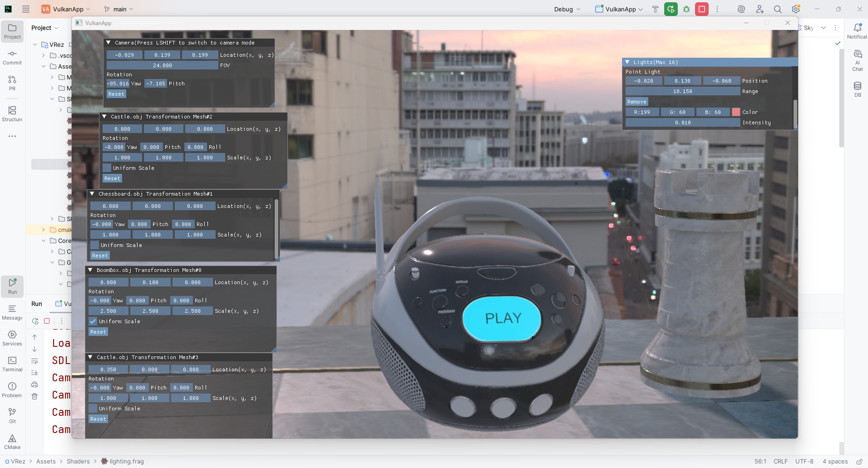The height and width of the screenshot is (468, 868).
Task: Open the Commit tool window
Action: pos(12,57)
